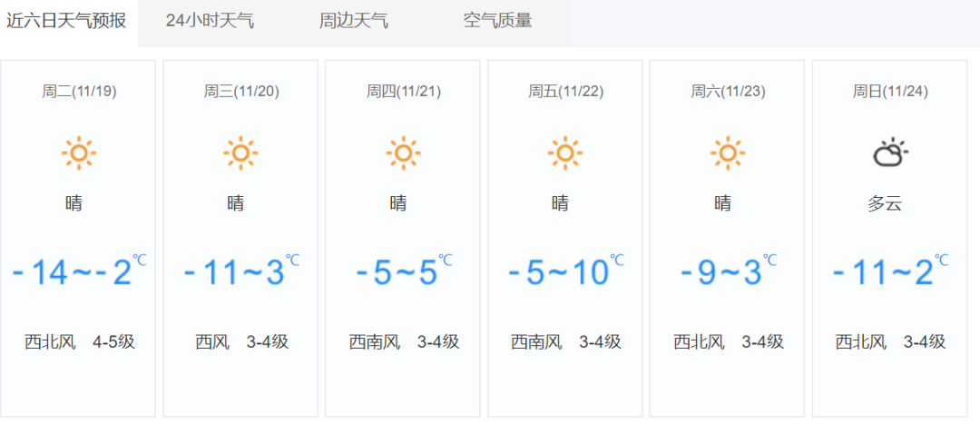
Task: Click the 多云 weather label on Sunday
Action: point(885,203)
